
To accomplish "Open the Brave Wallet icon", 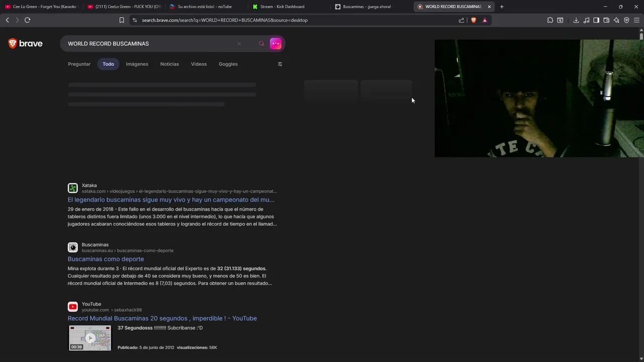I will (606, 20).
